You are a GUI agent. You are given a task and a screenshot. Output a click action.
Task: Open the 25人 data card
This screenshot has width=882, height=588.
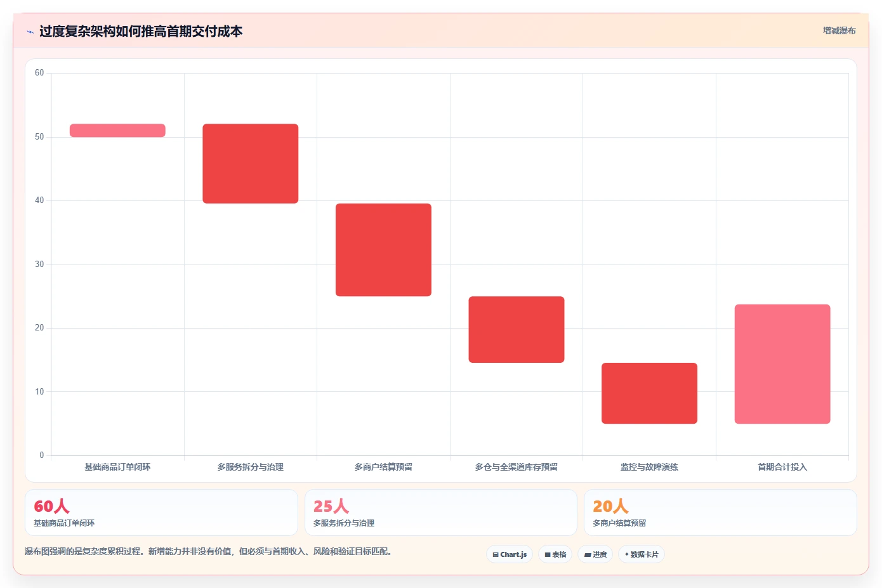[441, 513]
